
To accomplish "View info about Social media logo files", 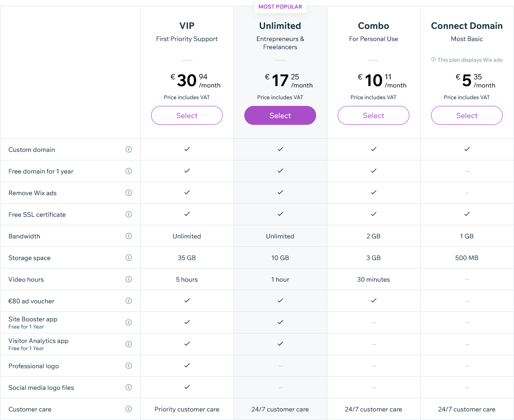I will coord(128,387).
